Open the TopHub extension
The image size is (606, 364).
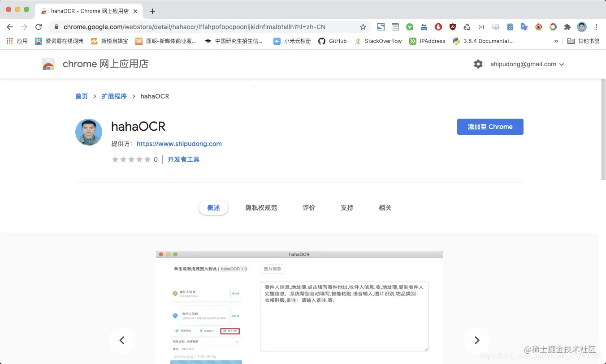(424, 27)
